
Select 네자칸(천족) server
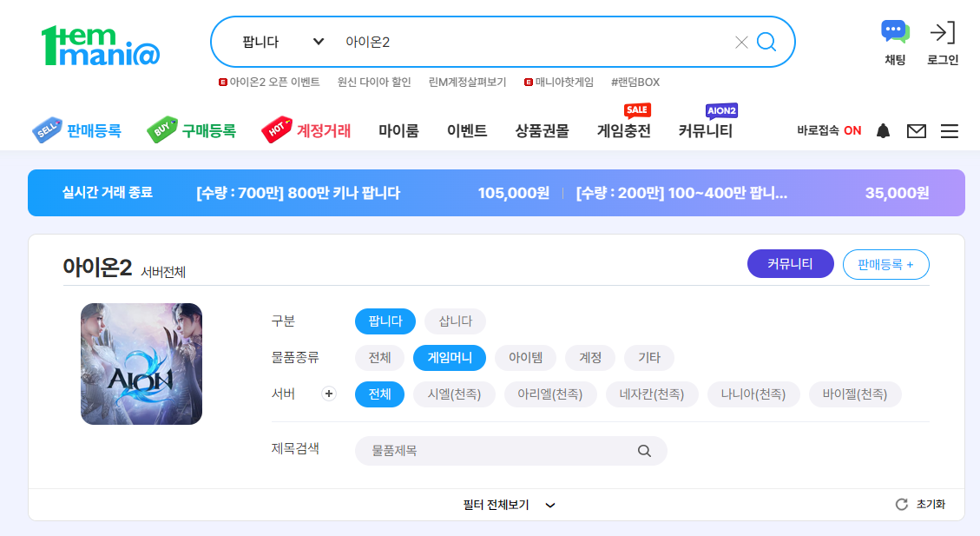point(652,394)
